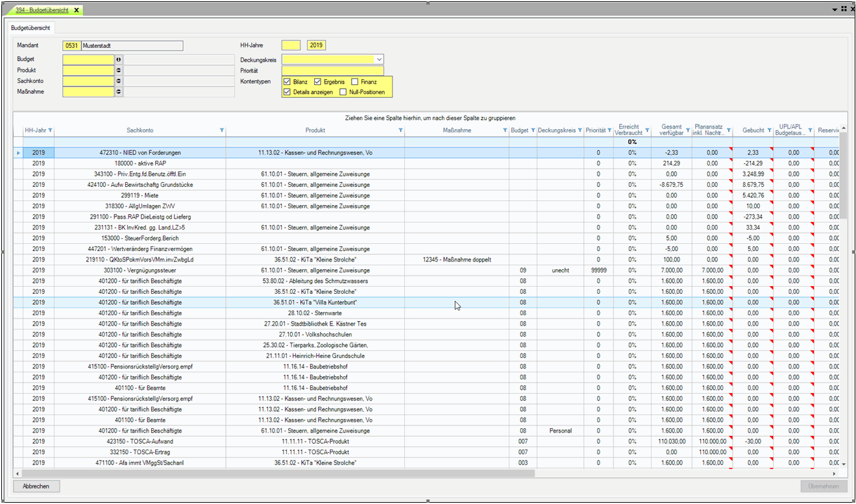Select the Budgetübersicht inner tab
This screenshot has height=504, width=856.
[31, 28]
